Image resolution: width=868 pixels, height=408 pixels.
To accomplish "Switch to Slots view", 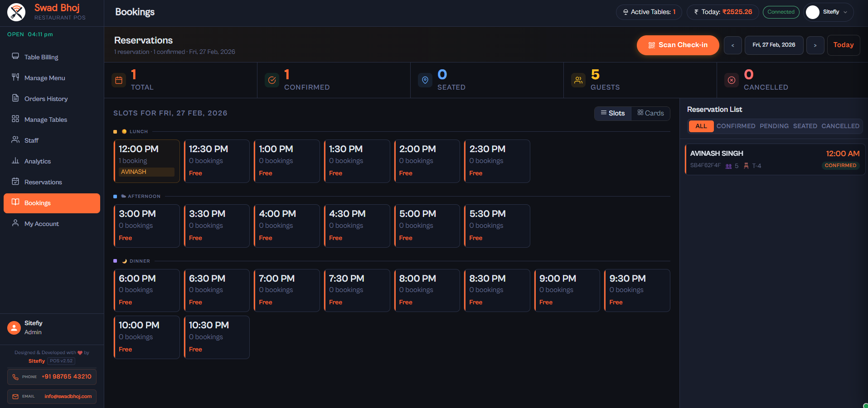I will (x=613, y=113).
